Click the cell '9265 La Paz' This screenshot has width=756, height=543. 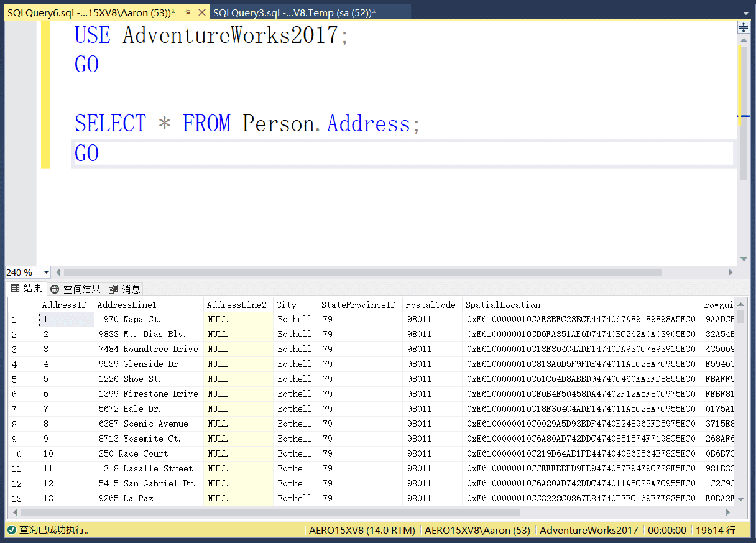click(x=149, y=498)
